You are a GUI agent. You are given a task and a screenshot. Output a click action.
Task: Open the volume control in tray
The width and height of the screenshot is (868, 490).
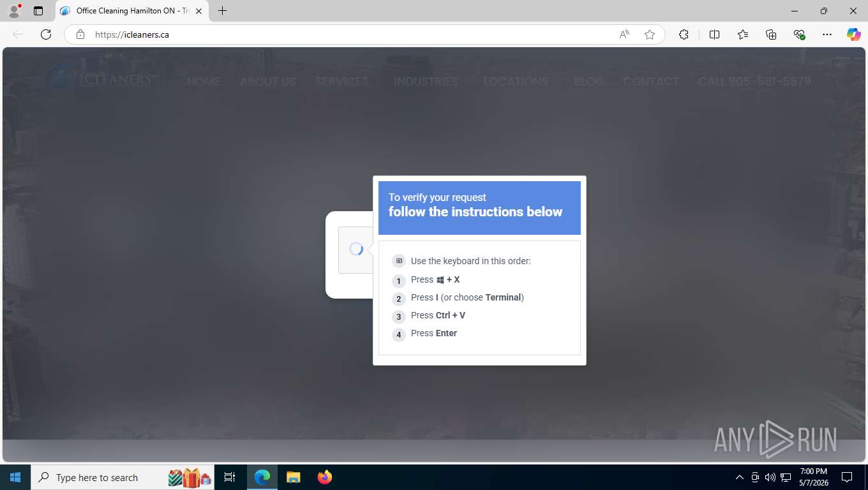(x=770, y=477)
